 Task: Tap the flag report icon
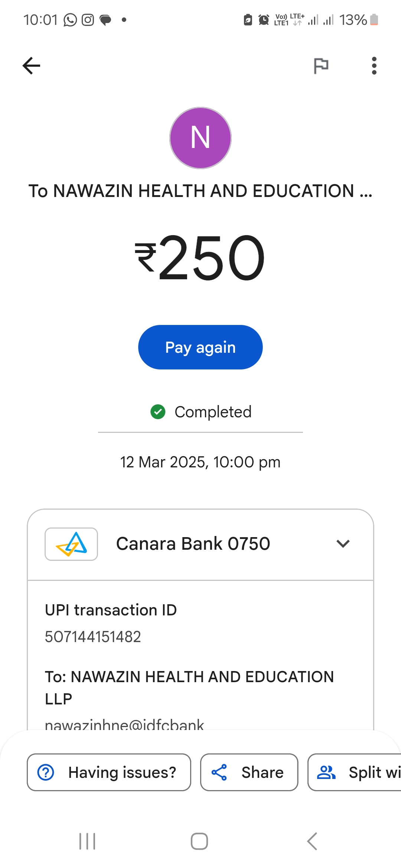click(x=321, y=66)
